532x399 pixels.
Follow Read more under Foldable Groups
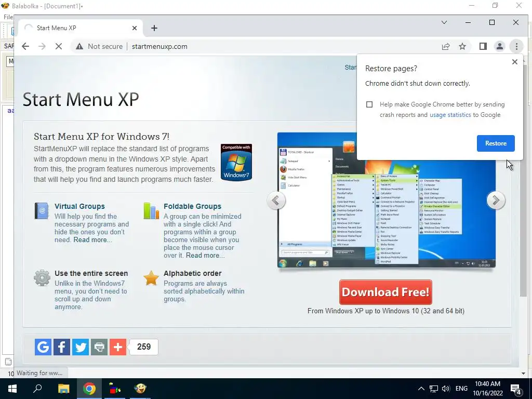click(205, 256)
